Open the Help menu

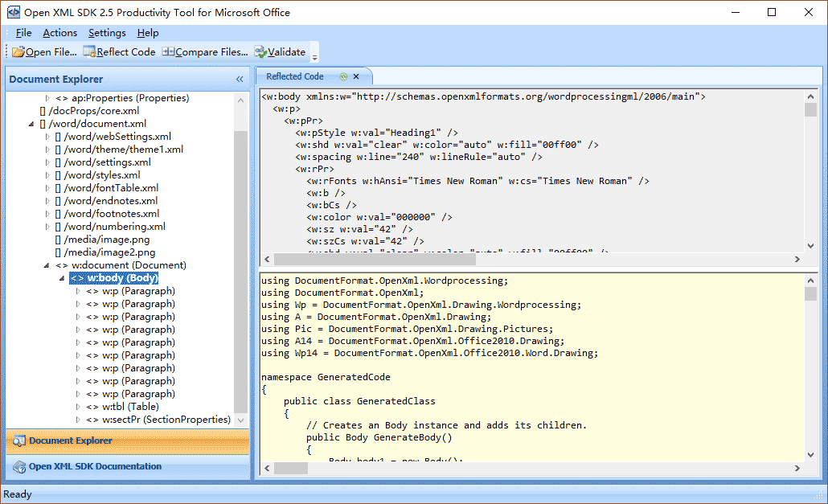point(148,33)
